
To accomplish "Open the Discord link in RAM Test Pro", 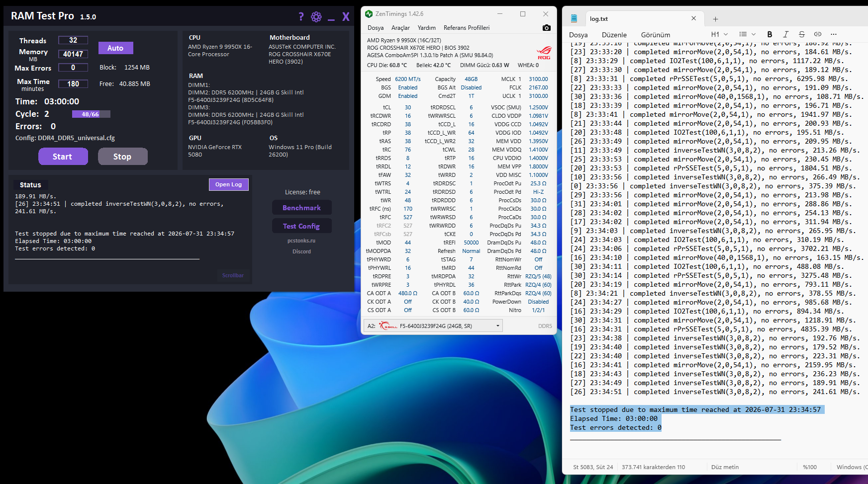I will tap(301, 251).
